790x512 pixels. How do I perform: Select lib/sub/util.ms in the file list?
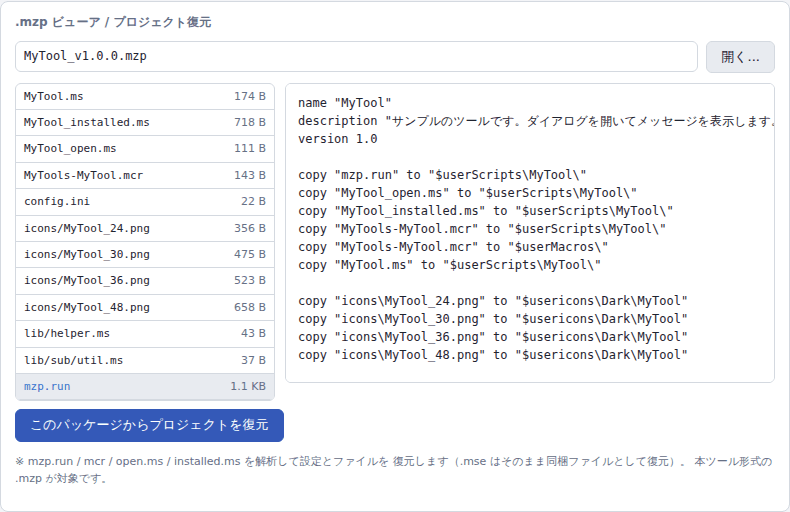[x=145, y=360]
